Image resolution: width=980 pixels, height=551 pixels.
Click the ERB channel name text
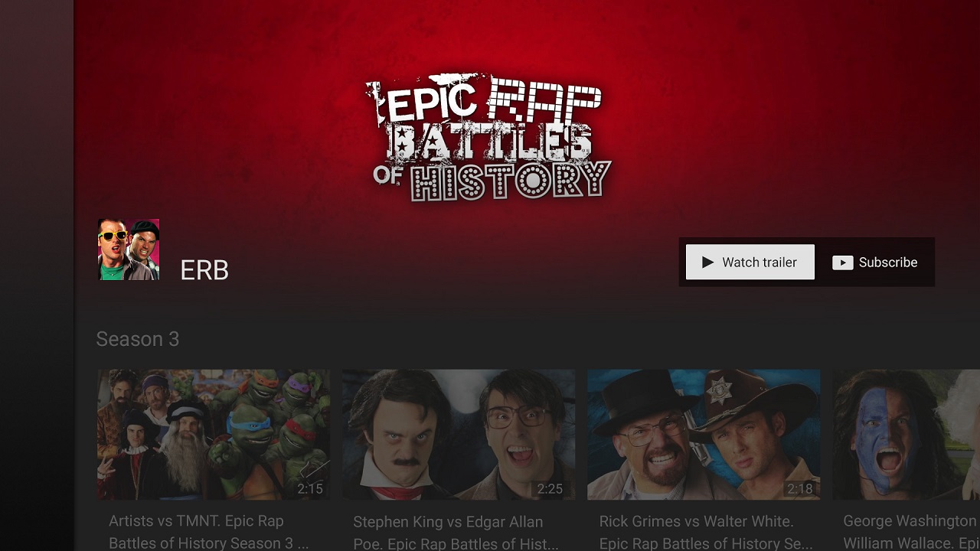point(204,270)
